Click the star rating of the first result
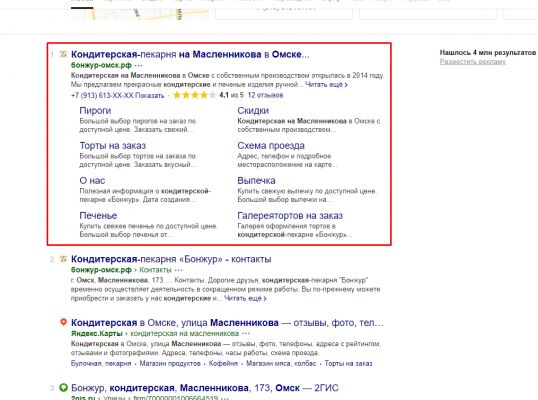The width and height of the screenshot is (538, 400). (x=195, y=95)
